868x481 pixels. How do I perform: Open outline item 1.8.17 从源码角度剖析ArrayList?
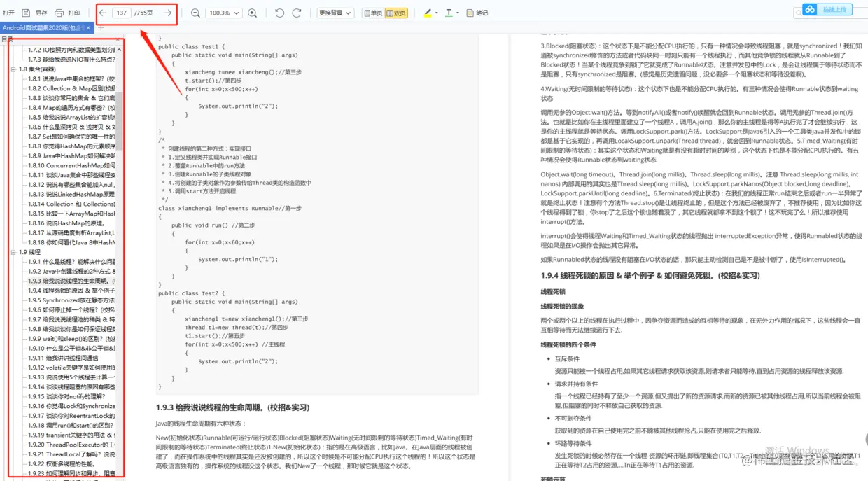(71, 232)
